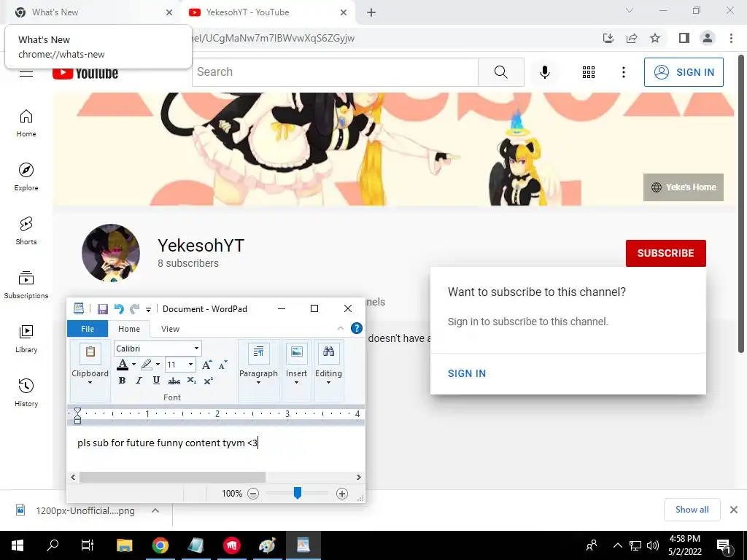Click WordPad horizontal scrollbar thumb
The width and height of the screenshot is (747, 560).
[172, 477]
